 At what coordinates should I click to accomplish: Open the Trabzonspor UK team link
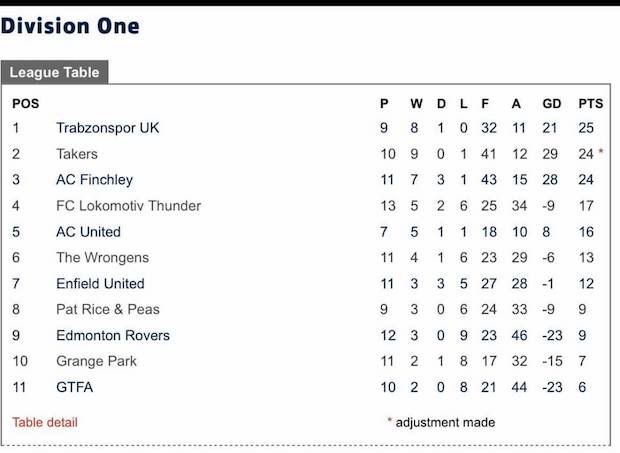coord(108,128)
